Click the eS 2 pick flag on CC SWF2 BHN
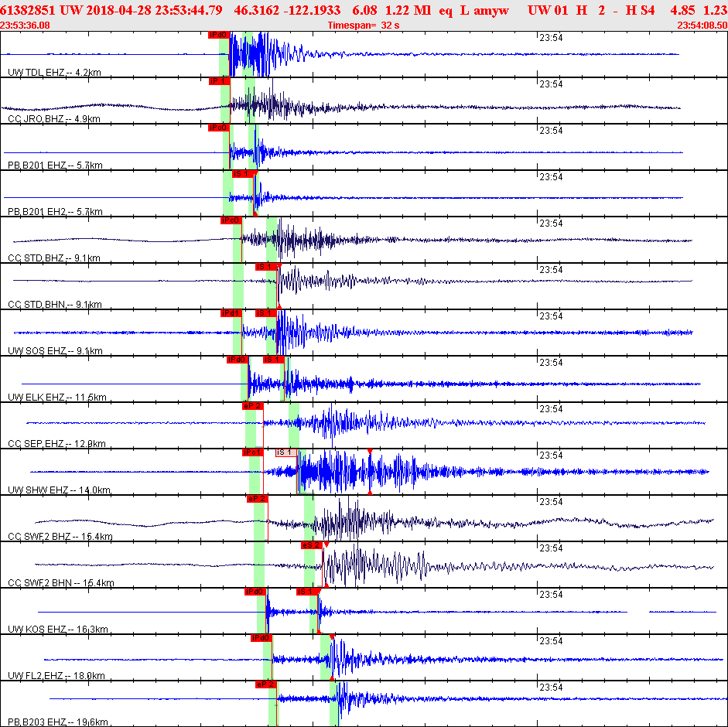 click(x=312, y=545)
